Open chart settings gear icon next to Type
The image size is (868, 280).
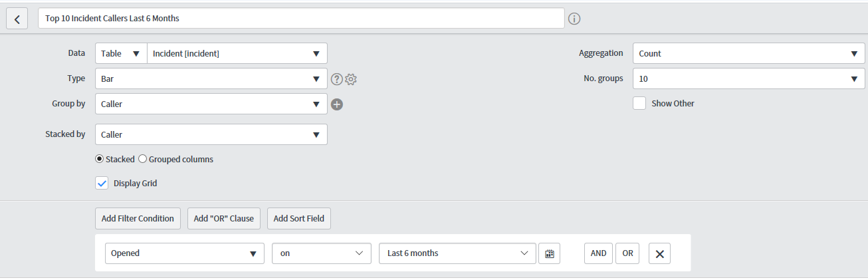[351, 79]
